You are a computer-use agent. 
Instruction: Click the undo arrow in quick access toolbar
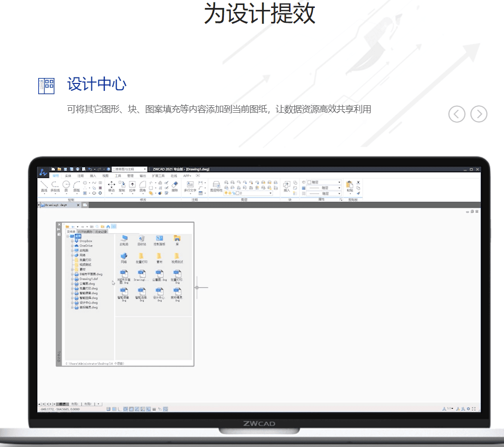[x=90, y=169]
